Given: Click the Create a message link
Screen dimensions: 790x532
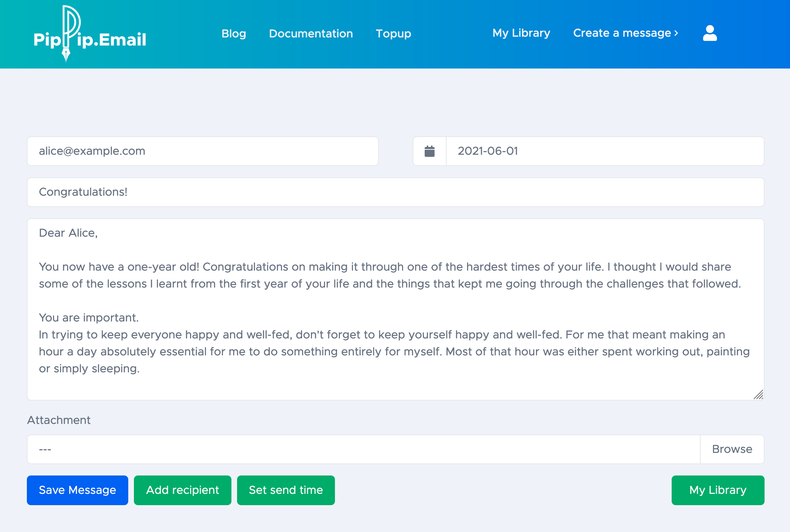Looking at the screenshot, I should click(625, 33).
